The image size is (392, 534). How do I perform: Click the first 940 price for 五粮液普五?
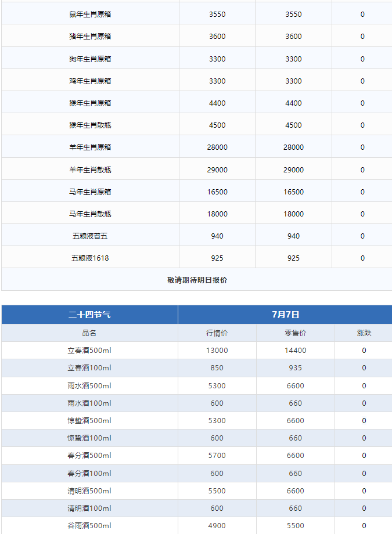tap(217, 236)
